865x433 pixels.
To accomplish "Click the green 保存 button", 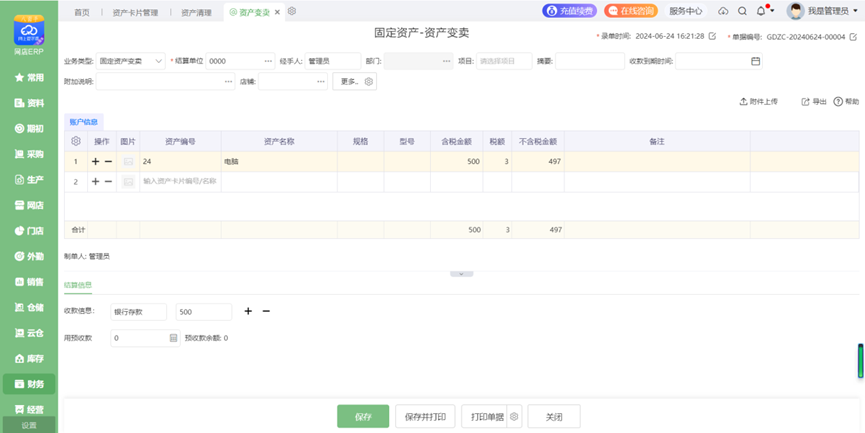I will (363, 416).
